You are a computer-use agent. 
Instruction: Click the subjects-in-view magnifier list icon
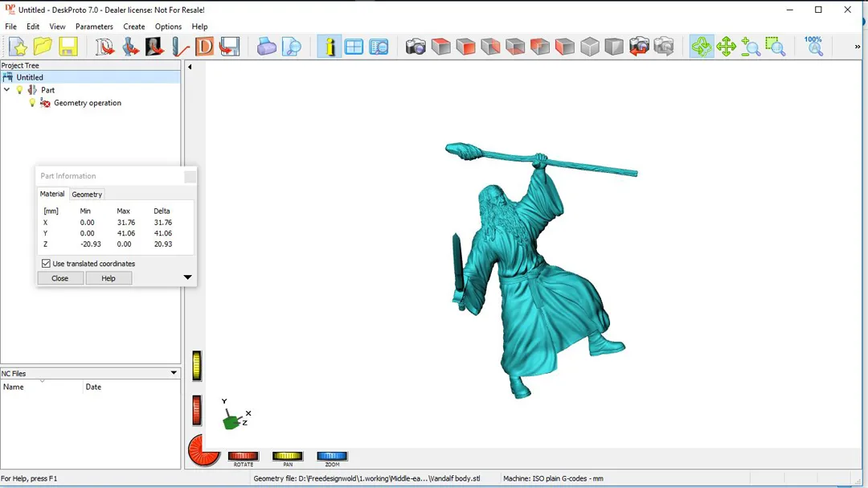379,47
